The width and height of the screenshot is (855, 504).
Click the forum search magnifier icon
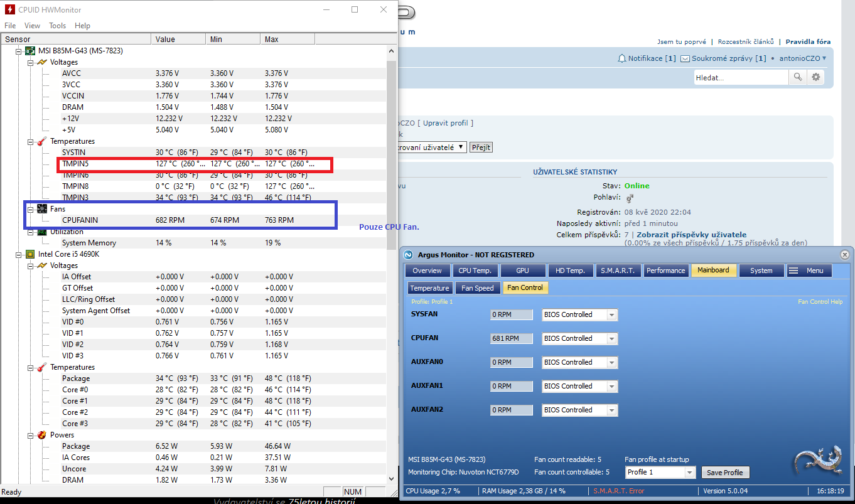(797, 77)
